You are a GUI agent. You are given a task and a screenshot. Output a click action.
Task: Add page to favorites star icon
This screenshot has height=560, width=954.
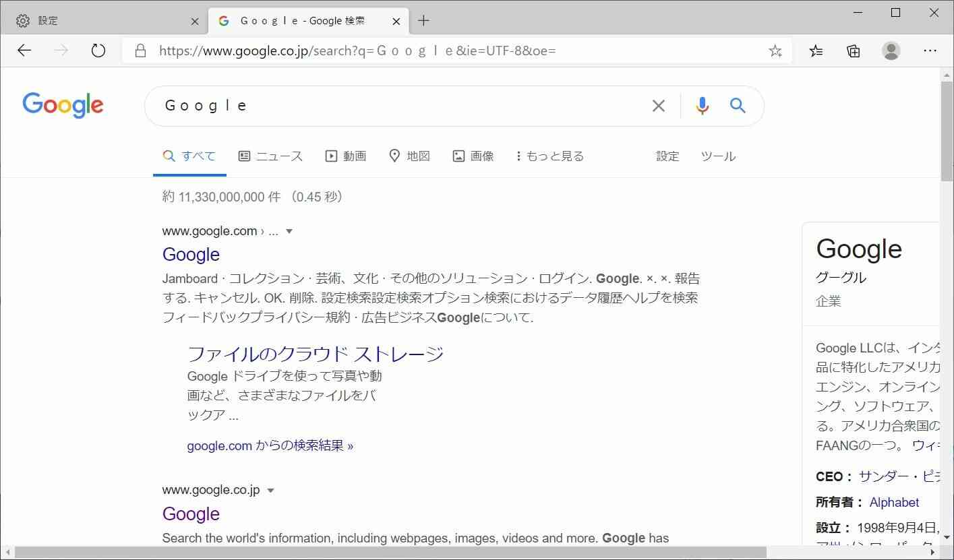[775, 51]
